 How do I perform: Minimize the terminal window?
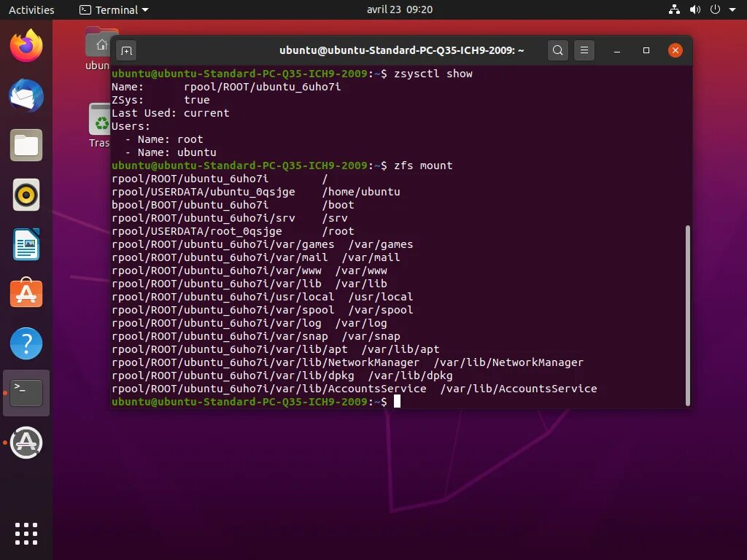pos(617,50)
